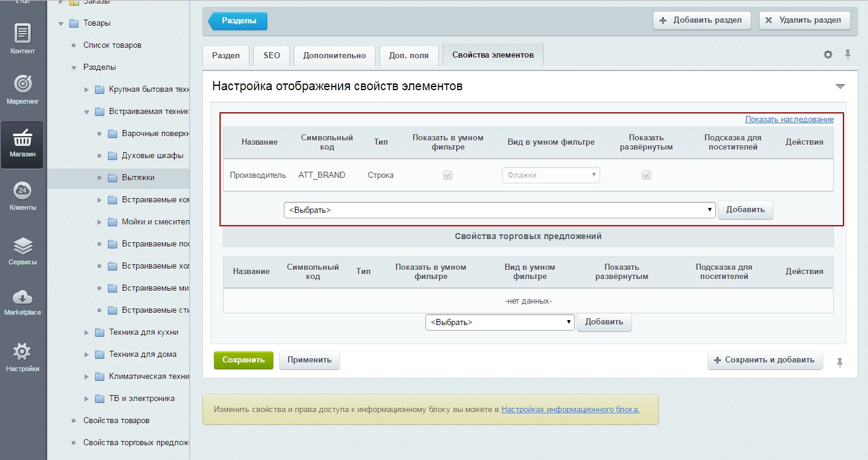Click folder icon of ТВ и электроника
Image resolution: width=868 pixels, height=460 pixels.
(99, 399)
